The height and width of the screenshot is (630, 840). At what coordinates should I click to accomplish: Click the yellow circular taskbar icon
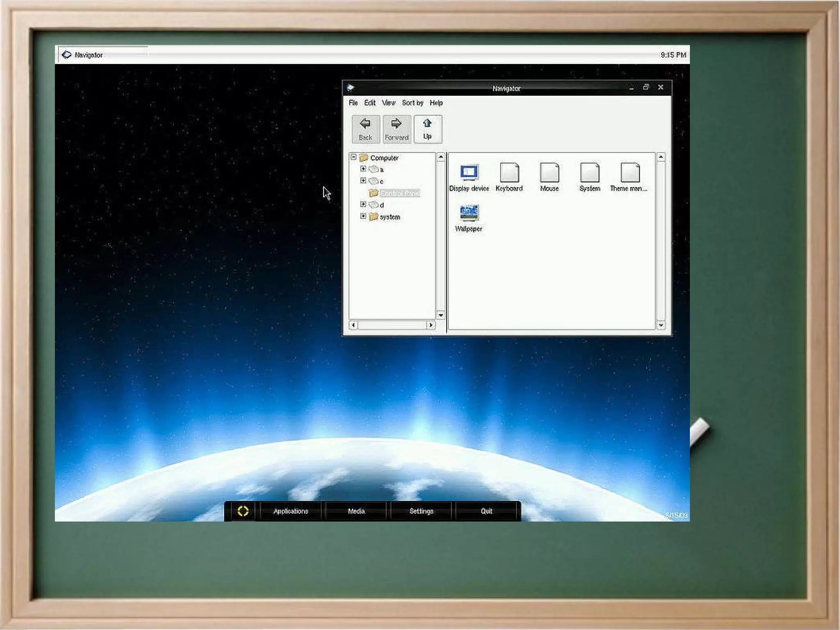pos(243,511)
